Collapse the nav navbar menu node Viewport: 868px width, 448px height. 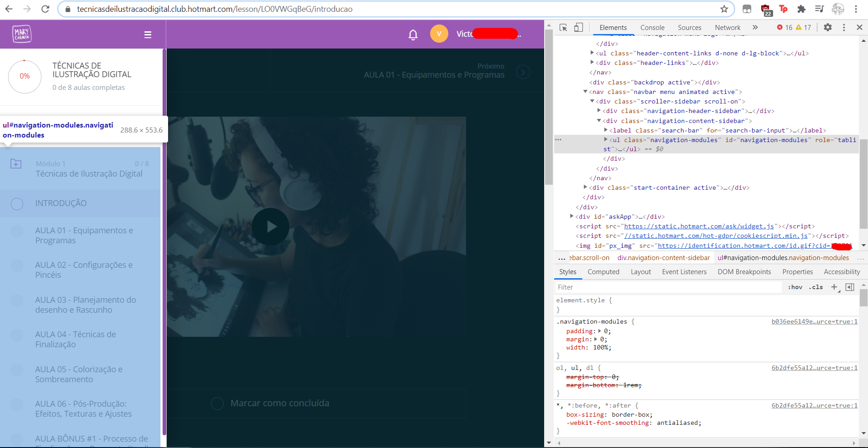(x=585, y=92)
